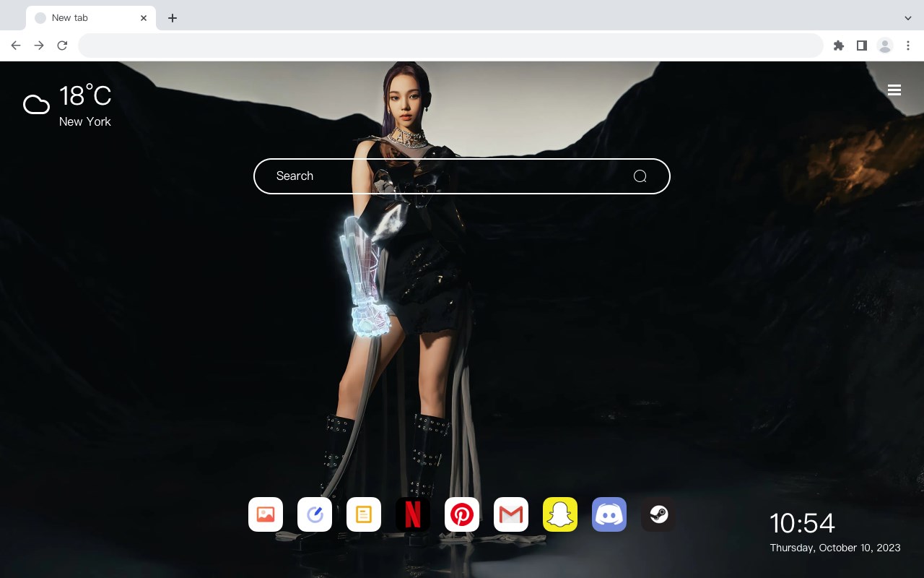
Task: Click the New York location label
Action: (x=85, y=121)
